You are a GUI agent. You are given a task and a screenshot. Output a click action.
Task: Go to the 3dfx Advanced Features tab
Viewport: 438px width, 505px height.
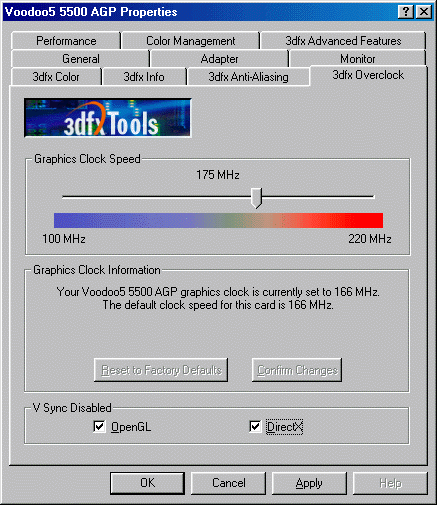(x=343, y=41)
